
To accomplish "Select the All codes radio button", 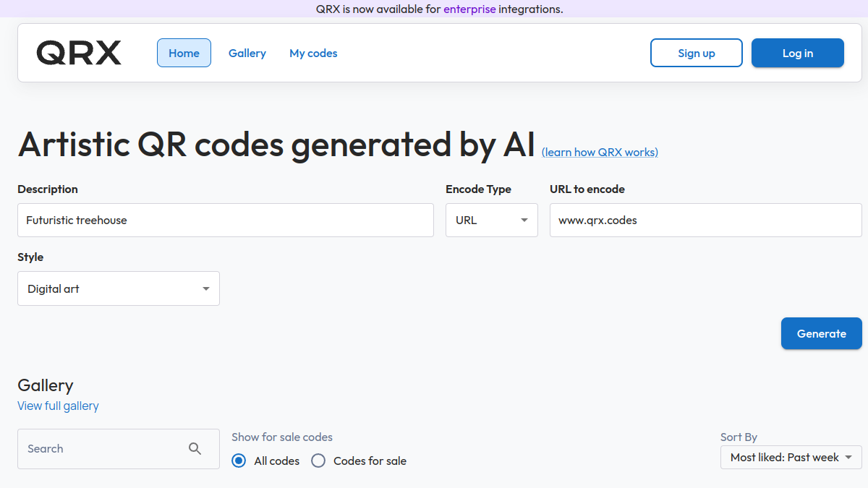I will coord(239,461).
